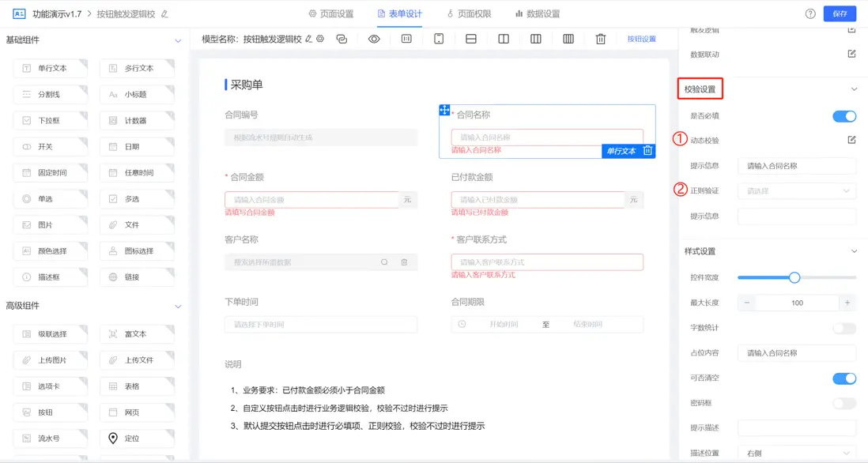Disable the 是否必填 required toggle
The width and height of the screenshot is (868, 463).
(845, 115)
